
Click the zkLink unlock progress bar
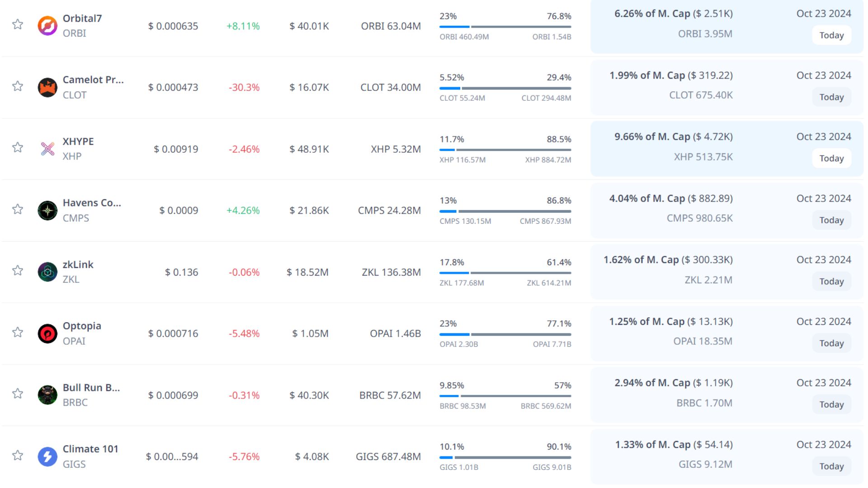505,273
